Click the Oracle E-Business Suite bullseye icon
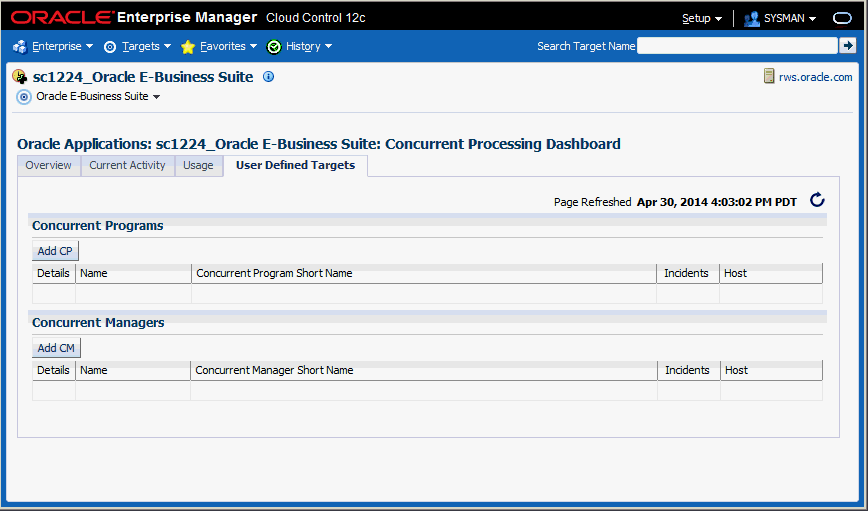868x511 pixels. (24, 97)
